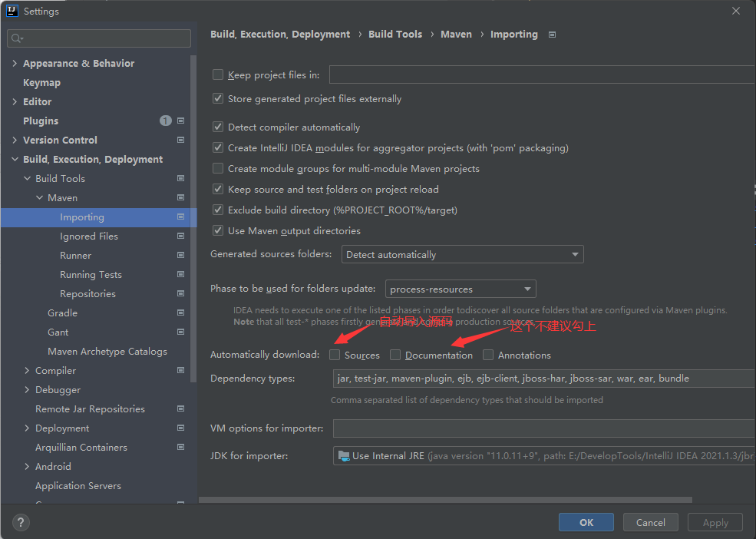Enable automatic download of Annotations

click(x=488, y=355)
